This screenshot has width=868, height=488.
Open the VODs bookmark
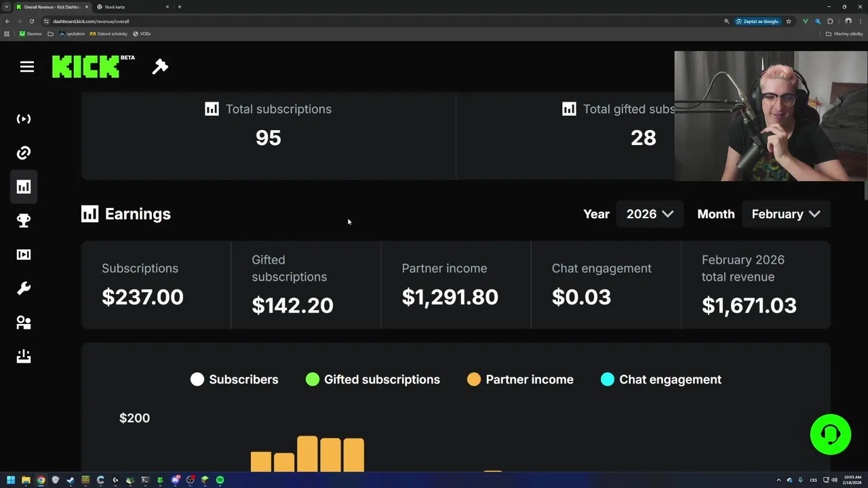coord(142,34)
